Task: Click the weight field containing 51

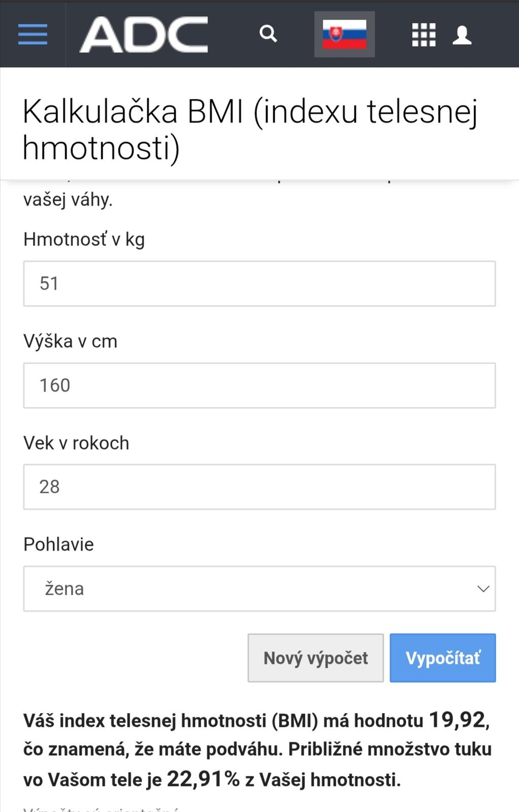Action: (259, 284)
